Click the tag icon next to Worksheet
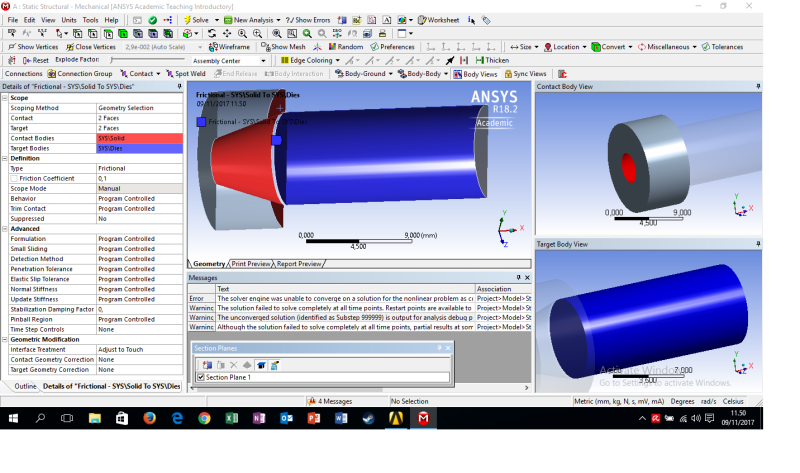 pyautogui.click(x=486, y=20)
